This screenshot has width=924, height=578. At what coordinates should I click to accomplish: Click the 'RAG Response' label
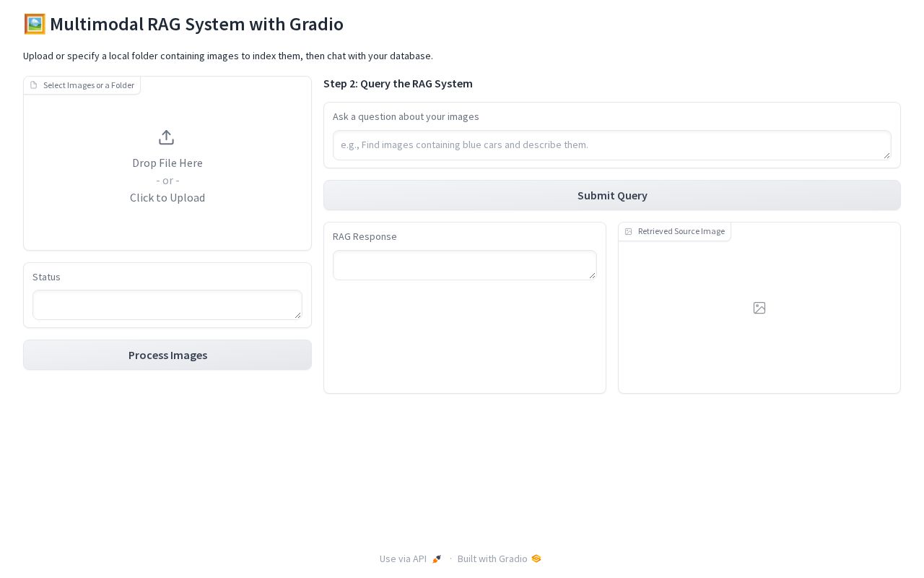pyautogui.click(x=365, y=236)
